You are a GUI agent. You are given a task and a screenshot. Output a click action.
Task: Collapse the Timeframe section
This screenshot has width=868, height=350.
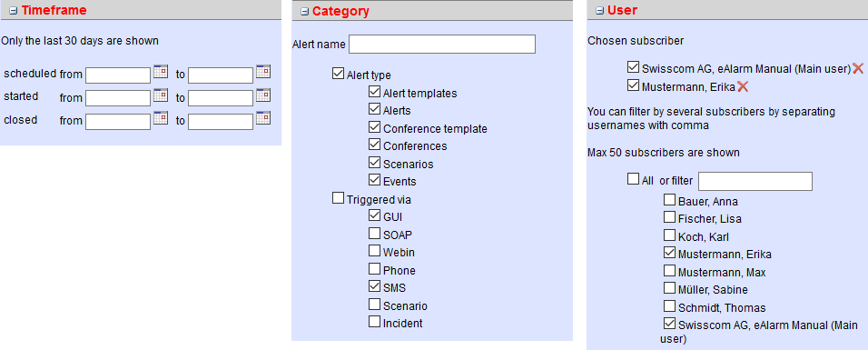(x=14, y=11)
